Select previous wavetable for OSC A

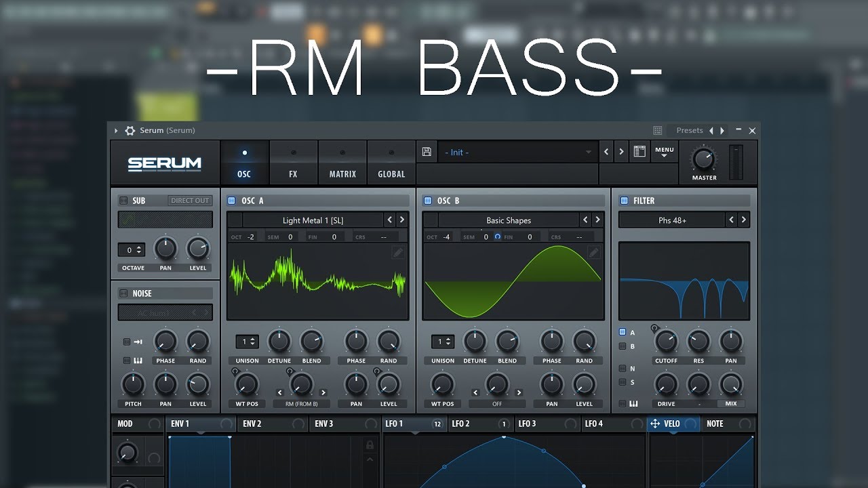(389, 220)
